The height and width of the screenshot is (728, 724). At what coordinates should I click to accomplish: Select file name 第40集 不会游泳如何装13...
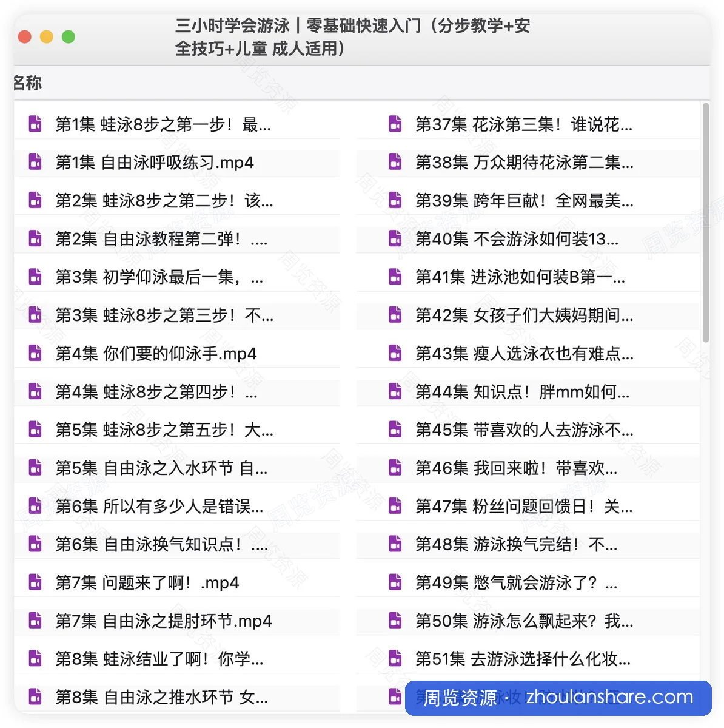tap(517, 238)
